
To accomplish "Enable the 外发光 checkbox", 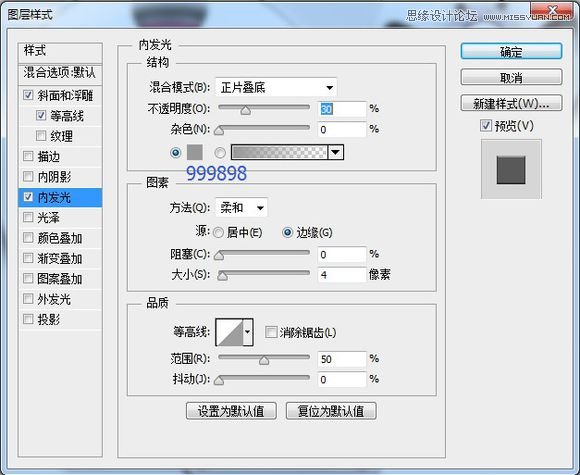I will pyautogui.click(x=28, y=299).
